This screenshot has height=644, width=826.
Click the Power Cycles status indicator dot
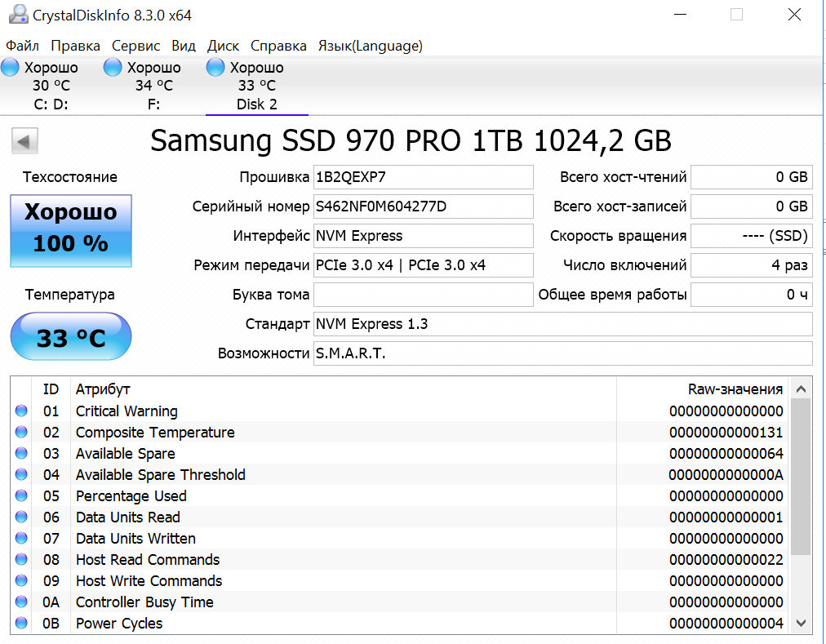point(21,624)
